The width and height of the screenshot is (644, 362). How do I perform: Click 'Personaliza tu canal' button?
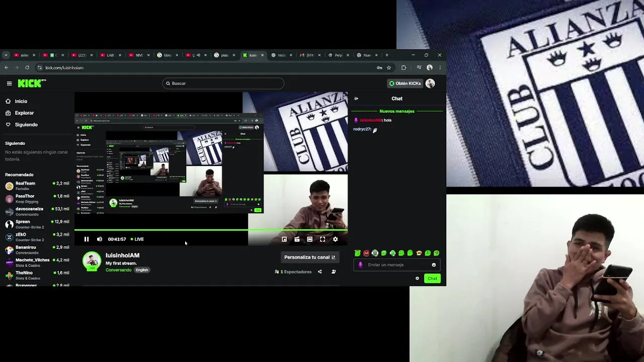click(309, 257)
